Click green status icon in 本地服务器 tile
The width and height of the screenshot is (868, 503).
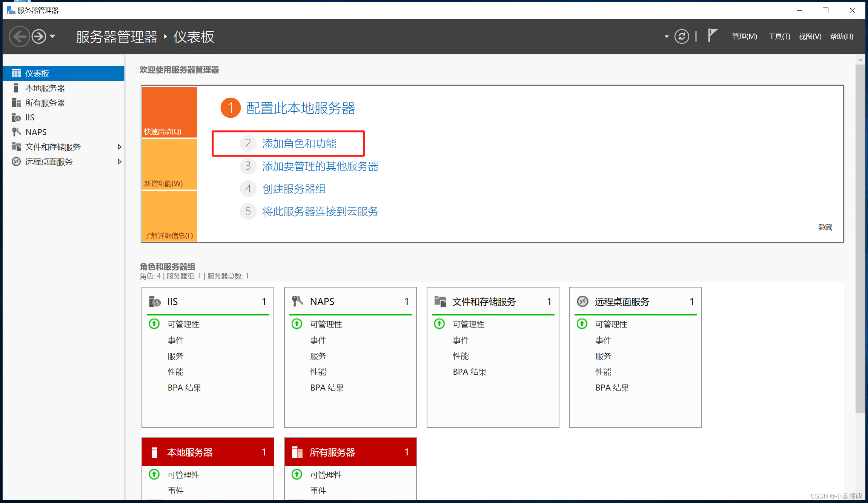point(154,474)
